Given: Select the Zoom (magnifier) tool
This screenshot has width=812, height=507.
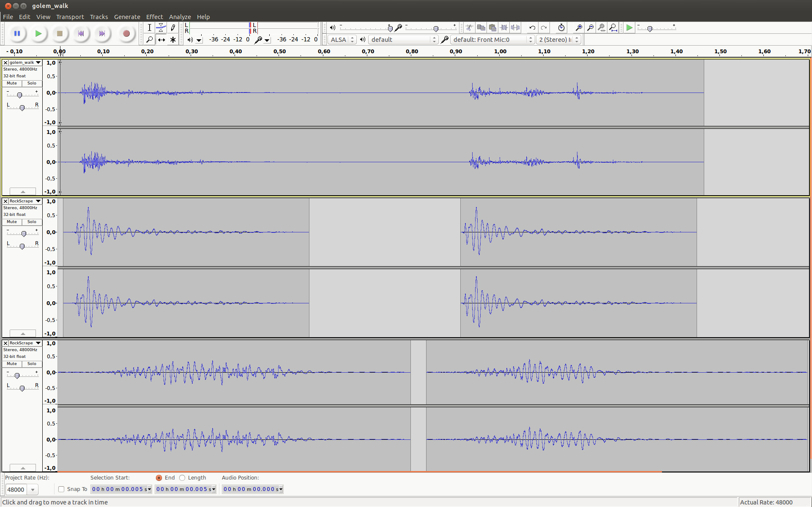Looking at the screenshot, I should [x=149, y=40].
